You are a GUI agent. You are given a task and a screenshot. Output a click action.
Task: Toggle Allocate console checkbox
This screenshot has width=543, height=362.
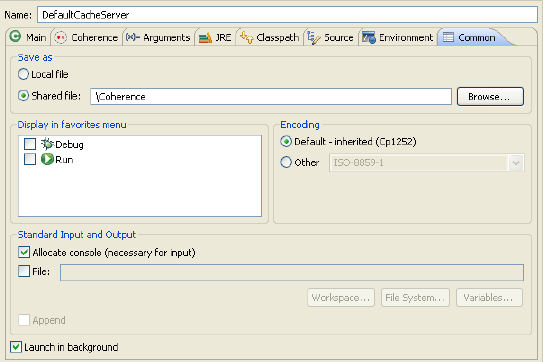[x=24, y=252]
